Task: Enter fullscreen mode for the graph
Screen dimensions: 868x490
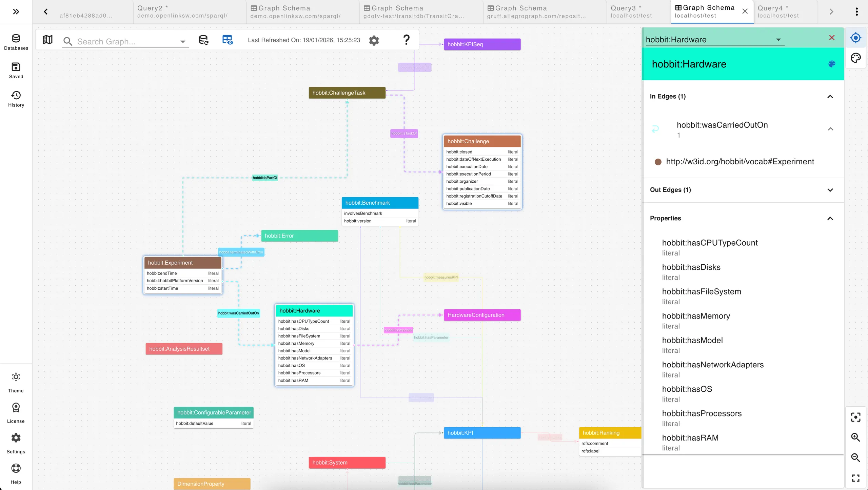Action: tap(856, 478)
